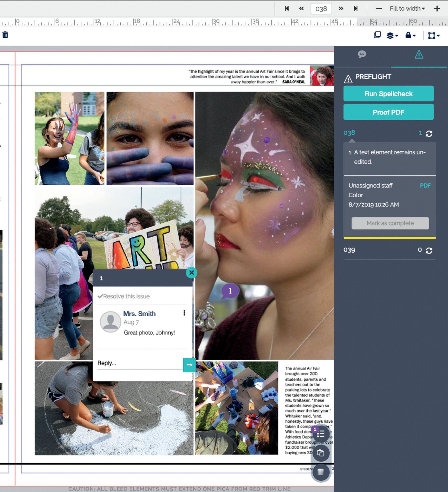The image size is (448, 492).
Task: Send the reply with arrow button
Action: coord(189,365)
